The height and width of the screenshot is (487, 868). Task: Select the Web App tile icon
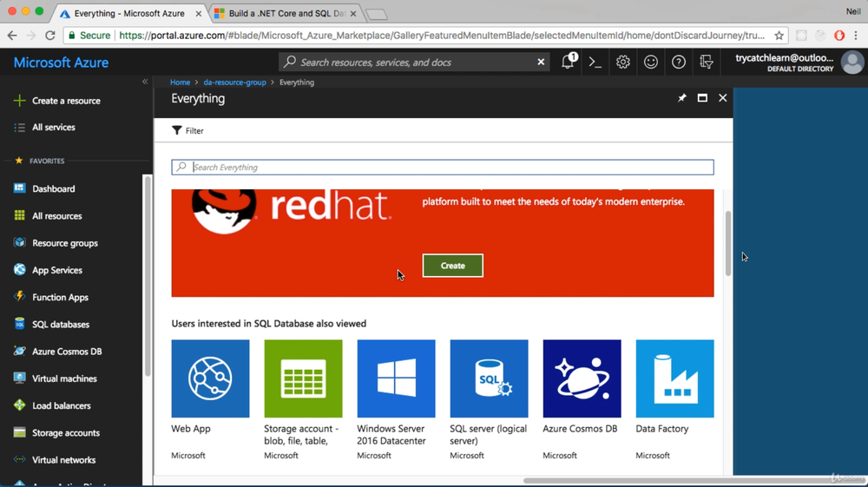pyautogui.click(x=210, y=378)
